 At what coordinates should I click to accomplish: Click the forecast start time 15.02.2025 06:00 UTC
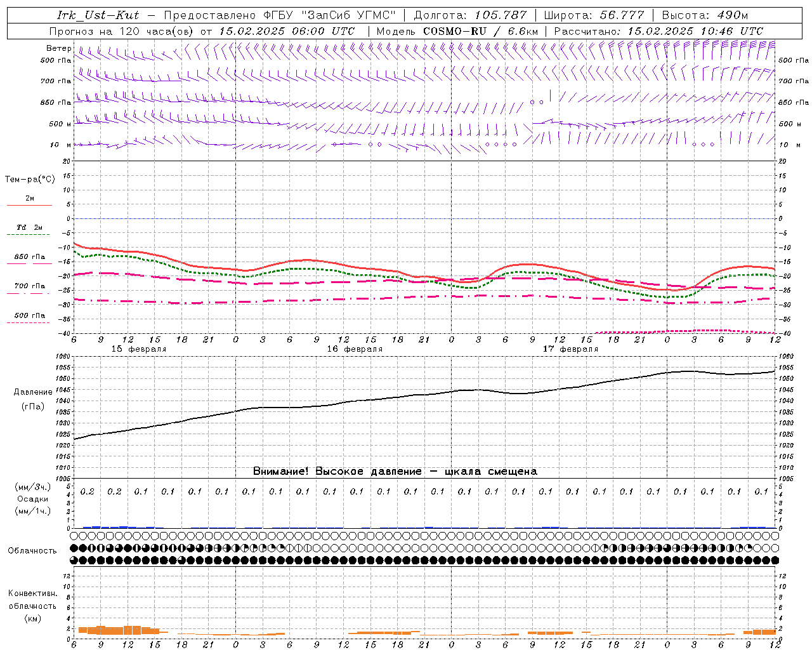tap(287, 31)
